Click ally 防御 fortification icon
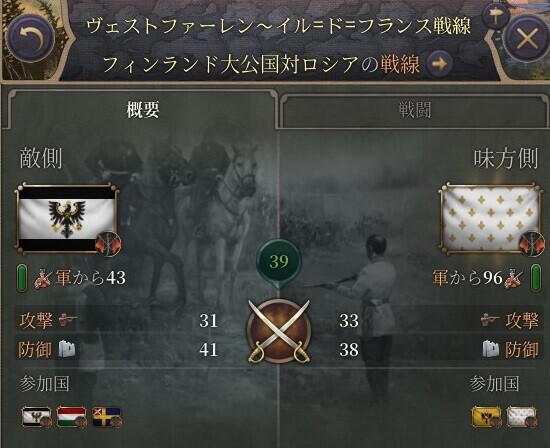 491,349
